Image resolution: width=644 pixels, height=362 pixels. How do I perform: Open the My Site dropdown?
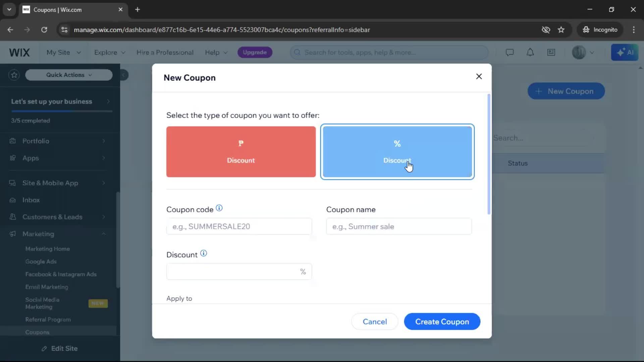64,52
